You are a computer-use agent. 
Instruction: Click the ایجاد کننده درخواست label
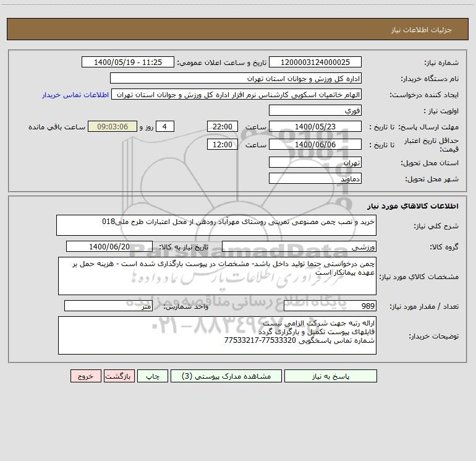click(x=424, y=95)
